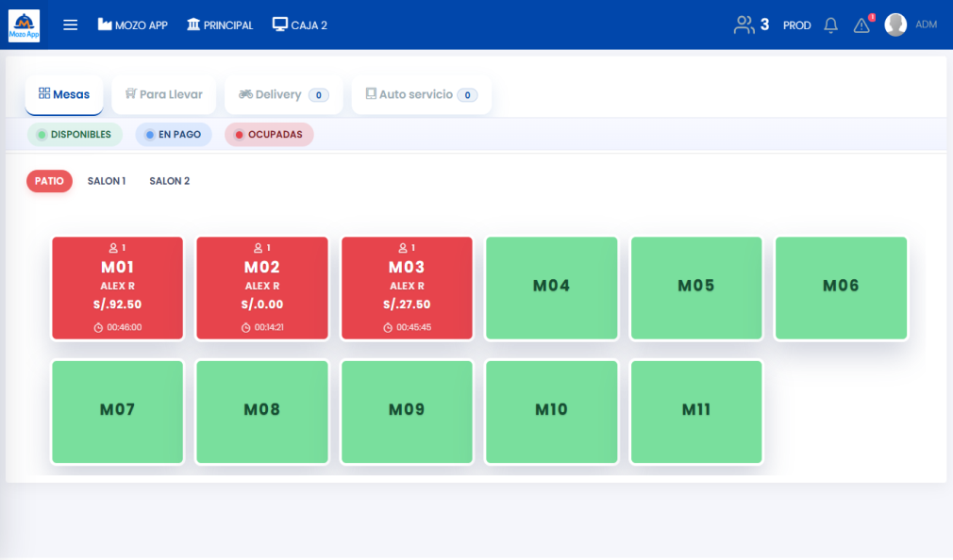The width and height of the screenshot is (953, 560).
Task: Open CAJA 2 register icon
Action: (x=278, y=25)
